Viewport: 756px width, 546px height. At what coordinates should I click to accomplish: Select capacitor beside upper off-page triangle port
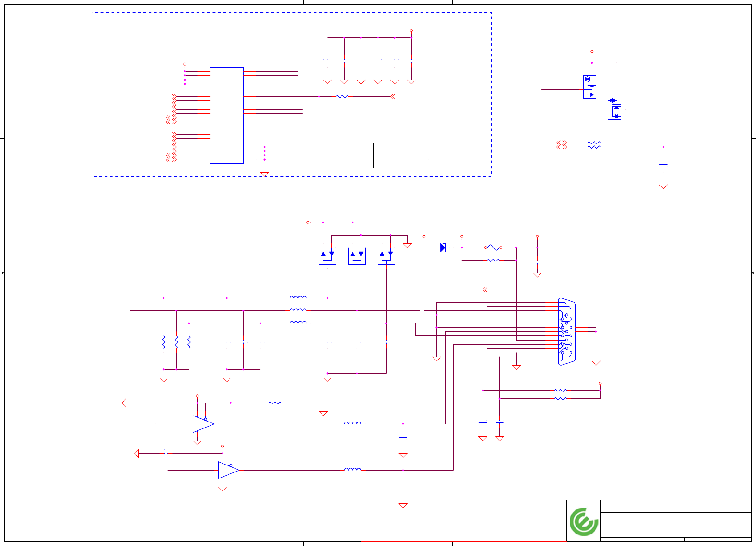(149, 403)
